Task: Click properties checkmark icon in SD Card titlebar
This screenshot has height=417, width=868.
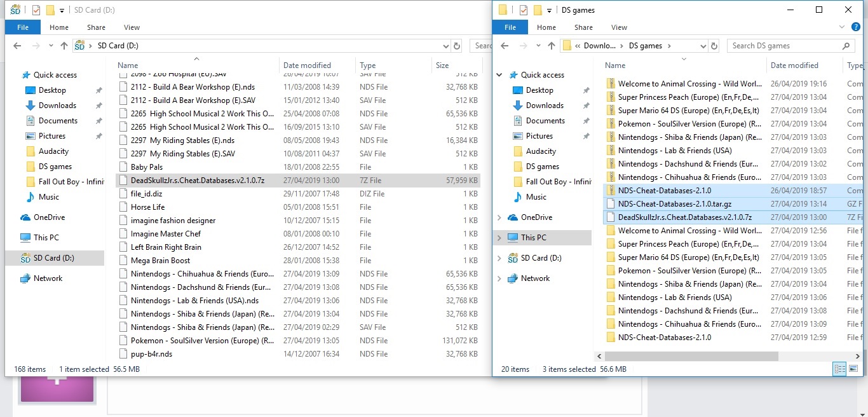Action: click(x=36, y=10)
